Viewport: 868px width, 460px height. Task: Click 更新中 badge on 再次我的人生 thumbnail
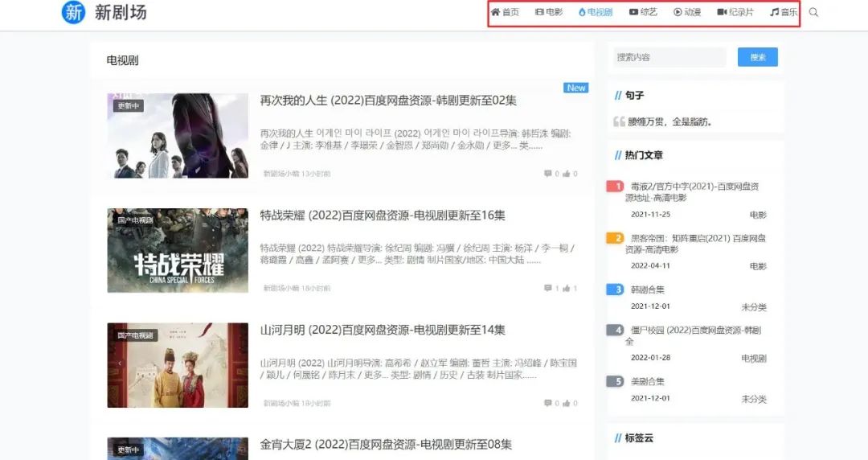tap(129, 105)
